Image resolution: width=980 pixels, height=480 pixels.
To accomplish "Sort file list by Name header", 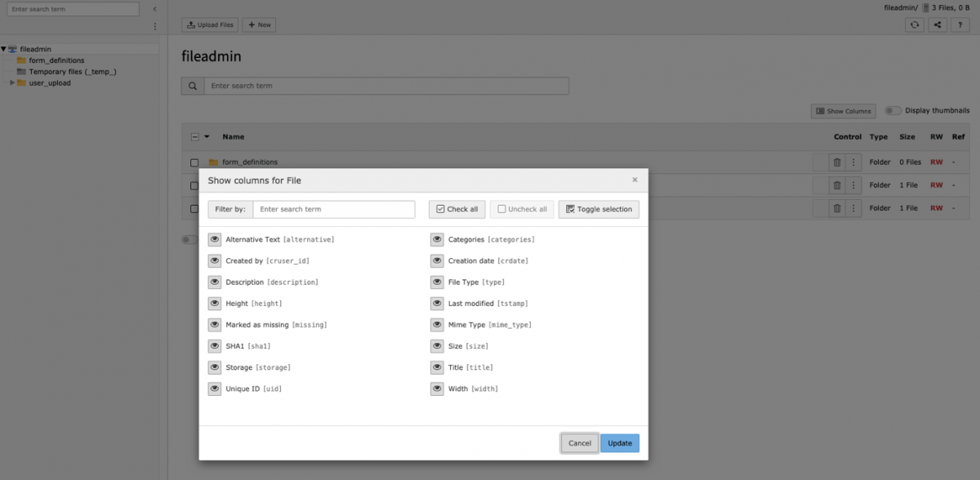I will (x=234, y=137).
